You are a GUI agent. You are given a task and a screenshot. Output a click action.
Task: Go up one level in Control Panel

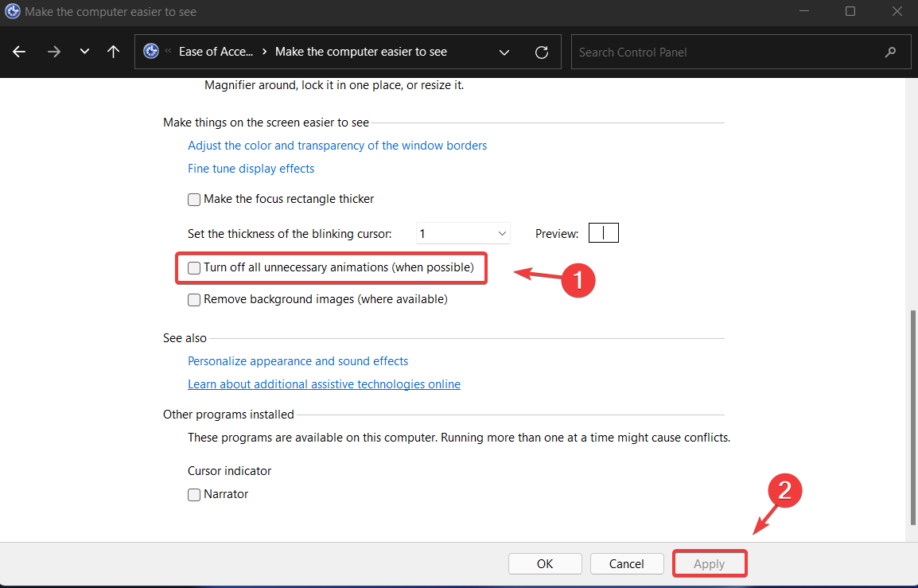[x=113, y=52]
